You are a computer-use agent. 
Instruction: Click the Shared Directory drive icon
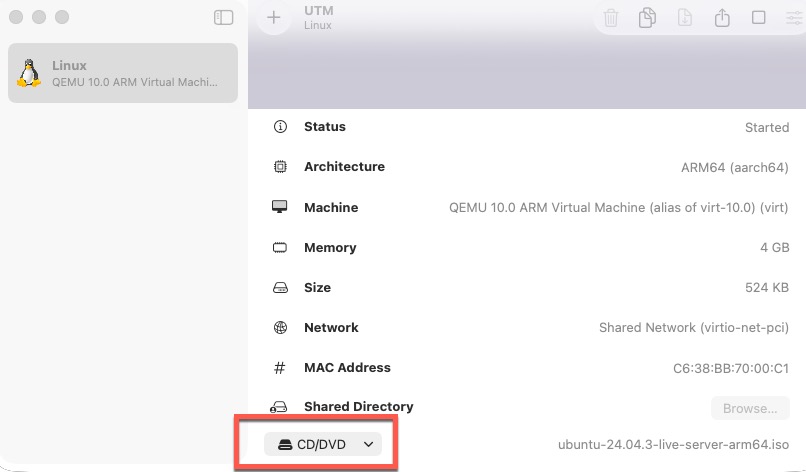279,407
